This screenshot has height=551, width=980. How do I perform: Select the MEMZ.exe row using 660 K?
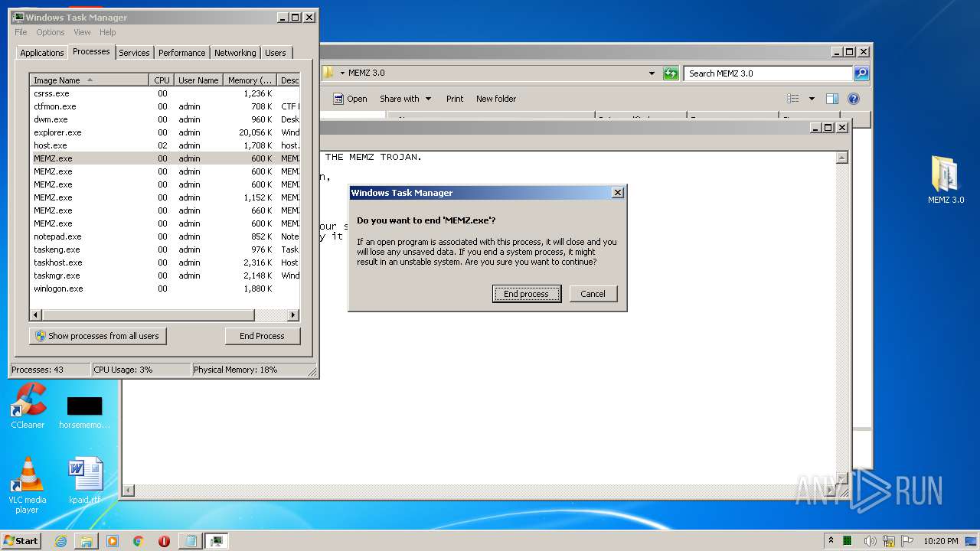click(165, 210)
